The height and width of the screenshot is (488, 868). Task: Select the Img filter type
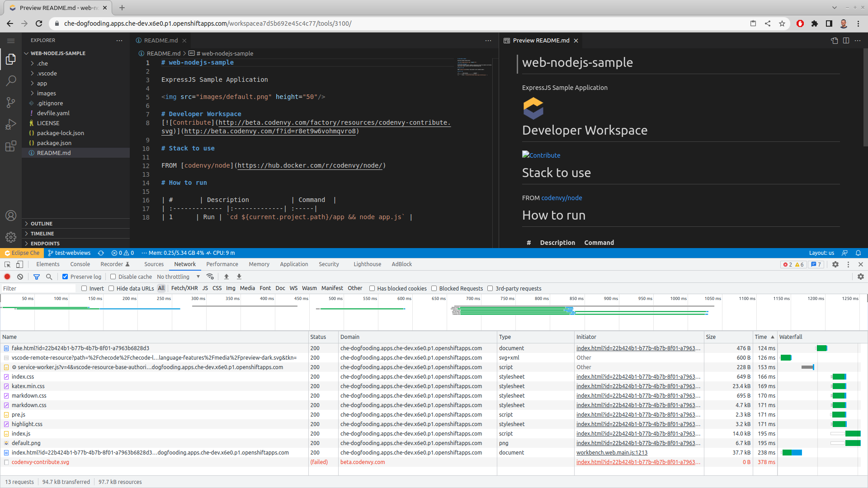pos(231,288)
